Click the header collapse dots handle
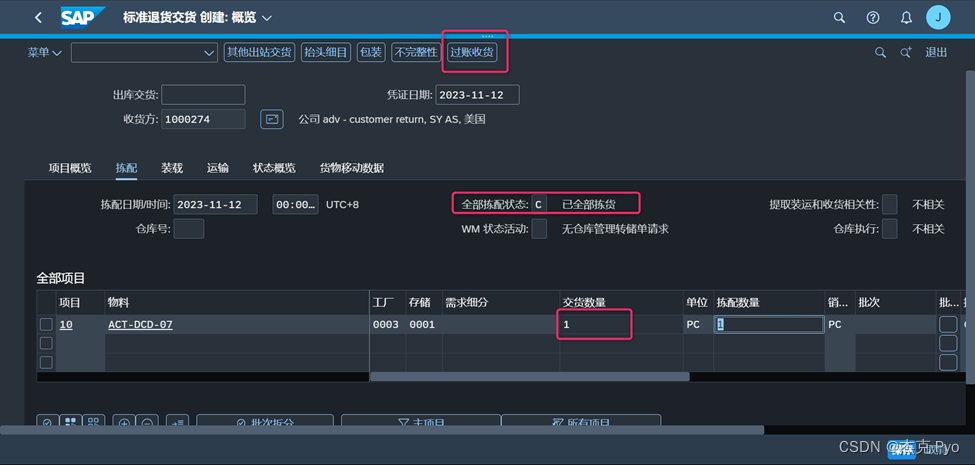This screenshot has width=975, height=465. (488, 36)
